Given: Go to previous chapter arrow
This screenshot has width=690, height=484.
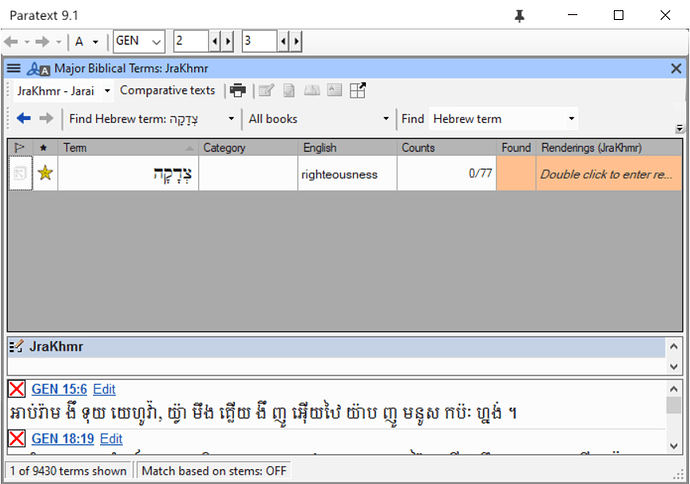Looking at the screenshot, I should click(215, 42).
